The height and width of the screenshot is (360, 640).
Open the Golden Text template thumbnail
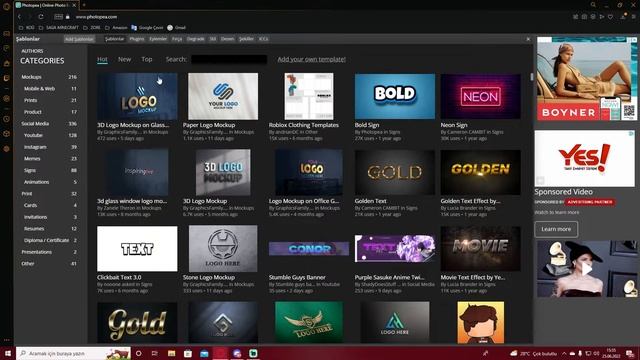[x=395, y=172]
